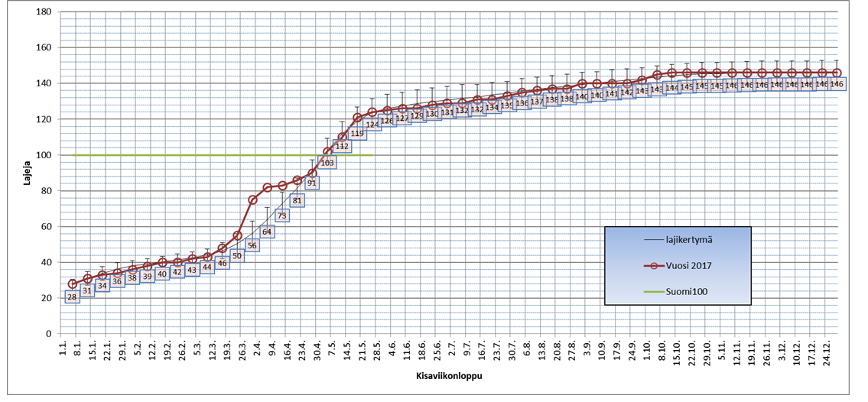
Task: Click the lajikertymä legend label
Action: [674, 240]
